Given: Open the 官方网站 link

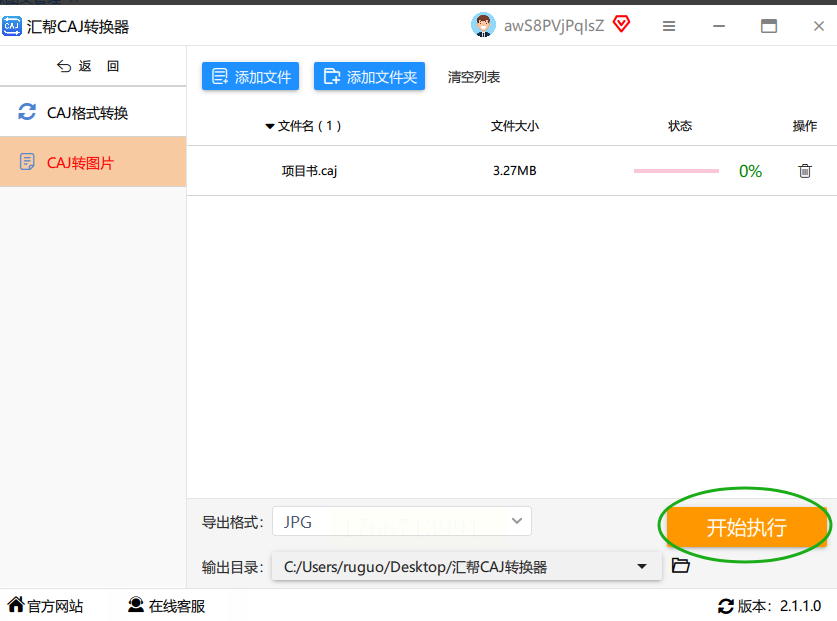Looking at the screenshot, I should point(45,606).
